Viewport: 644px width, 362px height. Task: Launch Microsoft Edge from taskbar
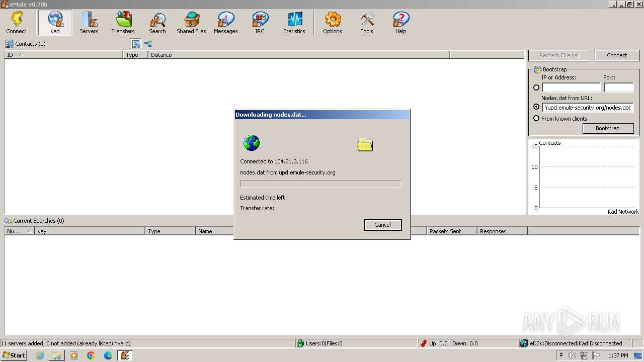pos(108,355)
